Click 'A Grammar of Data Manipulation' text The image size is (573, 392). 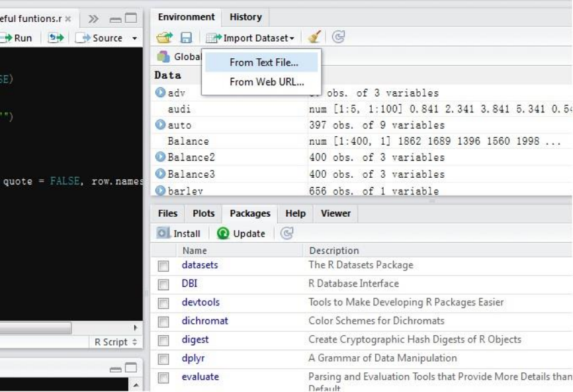[x=382, y=358]
